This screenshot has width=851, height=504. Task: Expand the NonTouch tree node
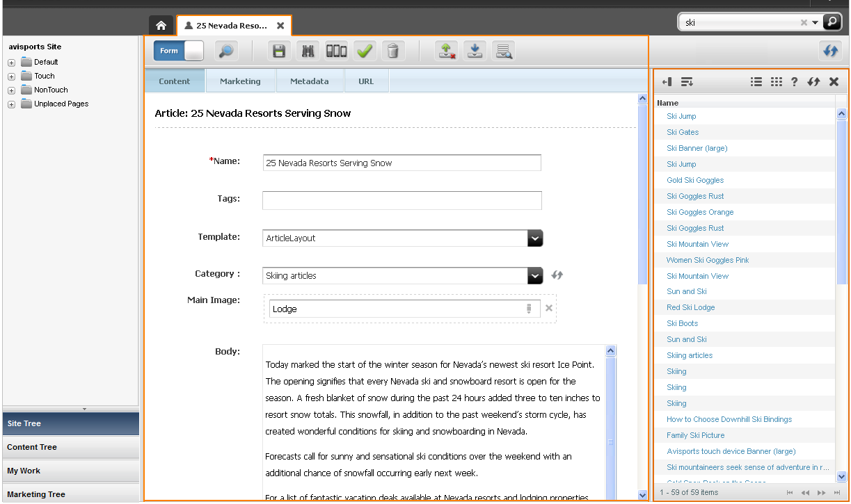tap(12, 90)
